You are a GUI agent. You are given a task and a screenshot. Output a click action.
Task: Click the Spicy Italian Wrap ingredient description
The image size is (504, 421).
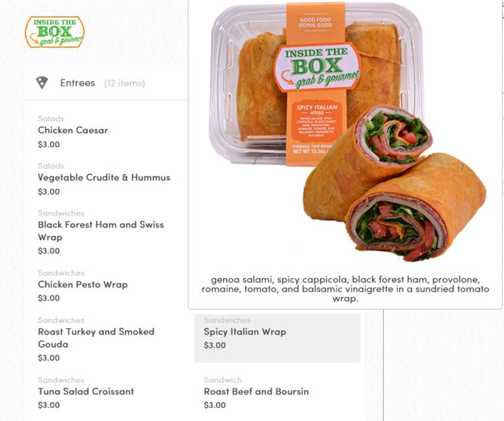click(x=345, y=289)
